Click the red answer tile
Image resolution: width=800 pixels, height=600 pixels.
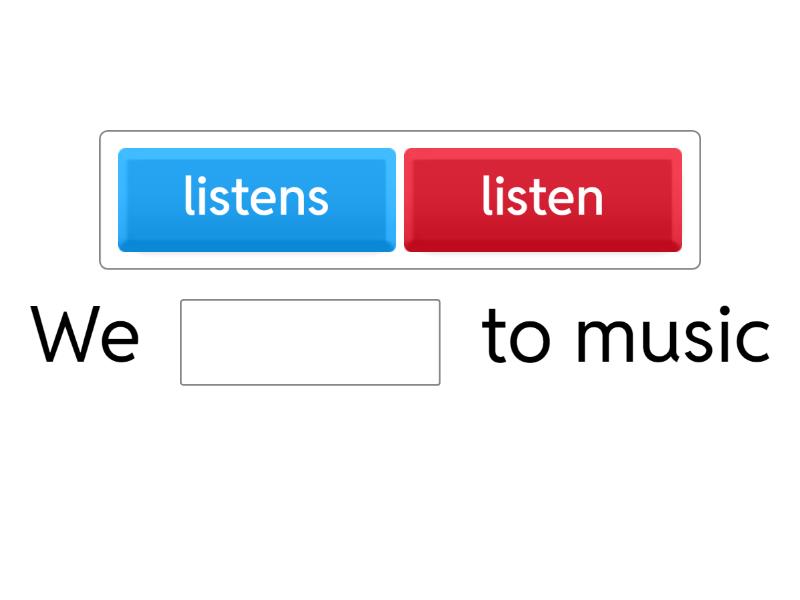(x=542, y=199)
